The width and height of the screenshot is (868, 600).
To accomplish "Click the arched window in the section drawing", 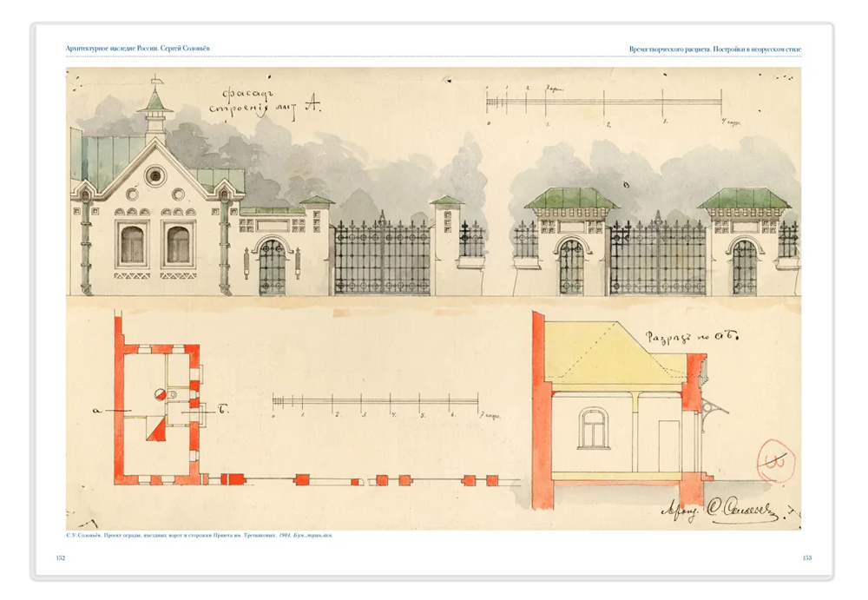I will pyautogui.click(x=593, y=428).
